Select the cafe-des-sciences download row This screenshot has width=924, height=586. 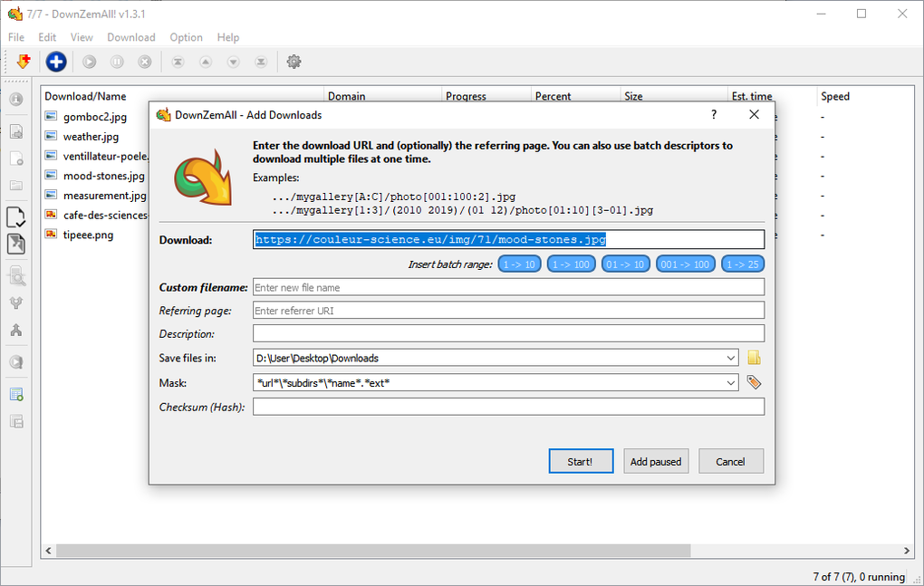click(105, 215)
